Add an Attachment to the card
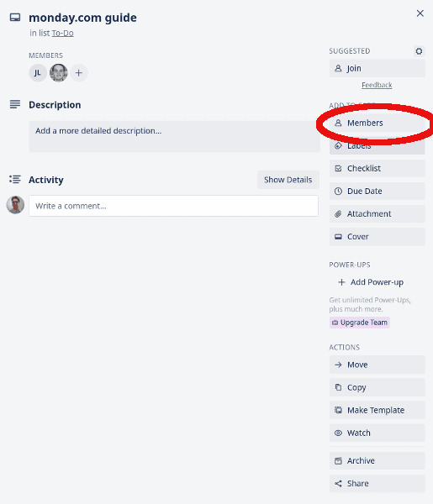433x504 pixels. 377,213
